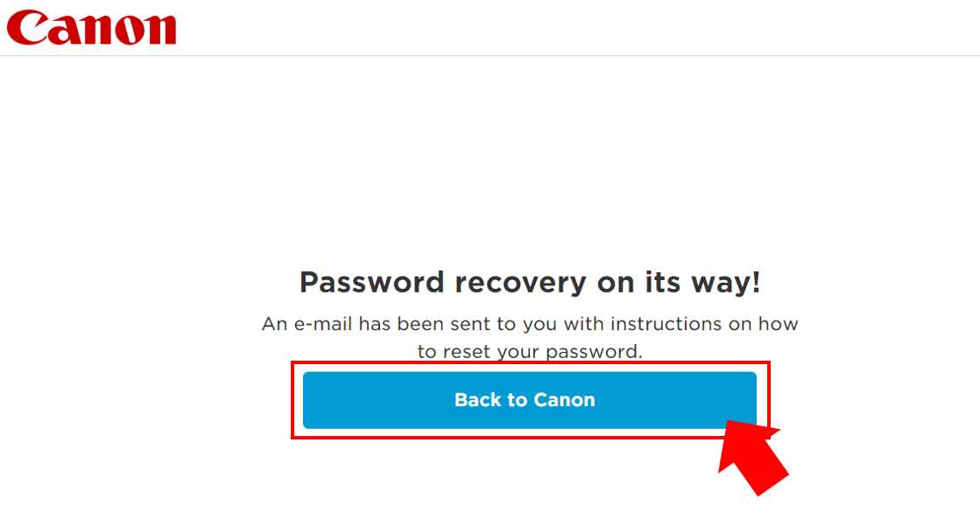Click the blue button under the confirmation text

click(x=525, y=399)
